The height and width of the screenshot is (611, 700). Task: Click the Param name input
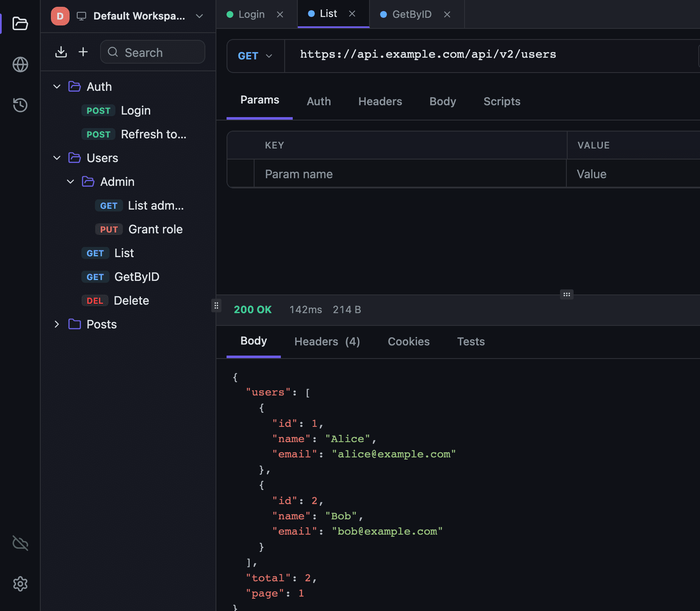tap(410, 174)
